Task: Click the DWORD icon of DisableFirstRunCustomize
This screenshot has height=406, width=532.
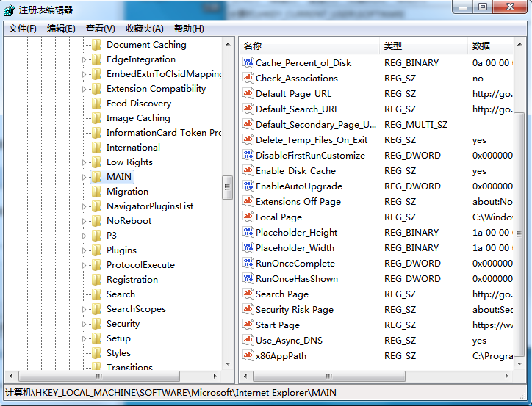Action: tap(248, 155)
